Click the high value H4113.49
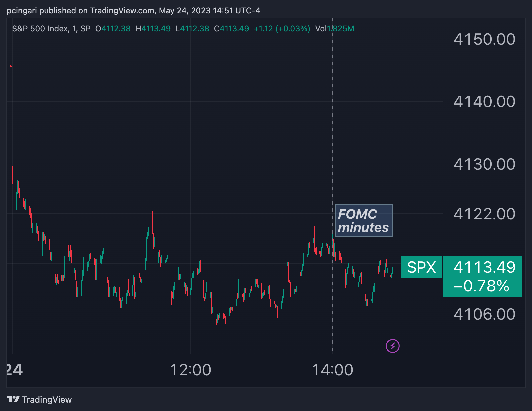532x411 pixels. (153, 29)
